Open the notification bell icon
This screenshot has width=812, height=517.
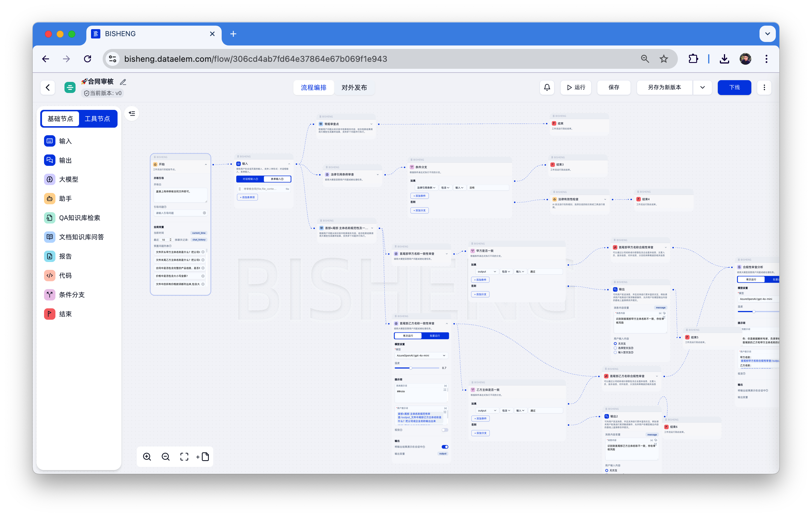547,87
